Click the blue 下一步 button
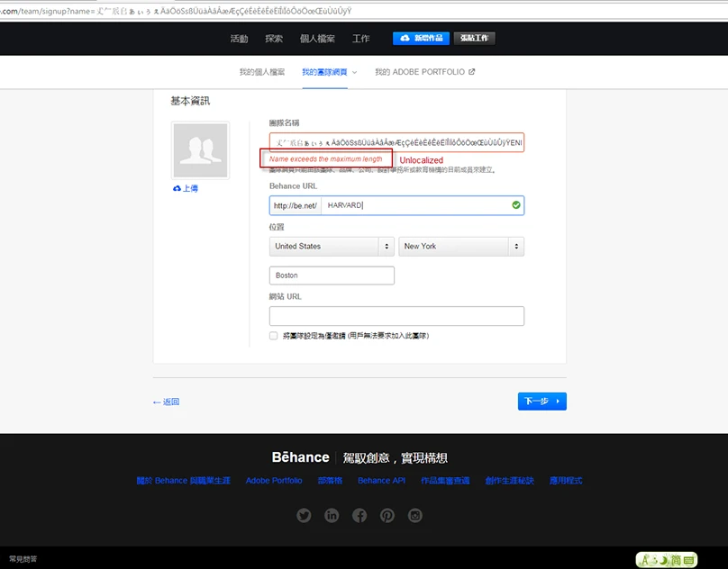This screenshot has height=569, width=728. pos(541,402)
